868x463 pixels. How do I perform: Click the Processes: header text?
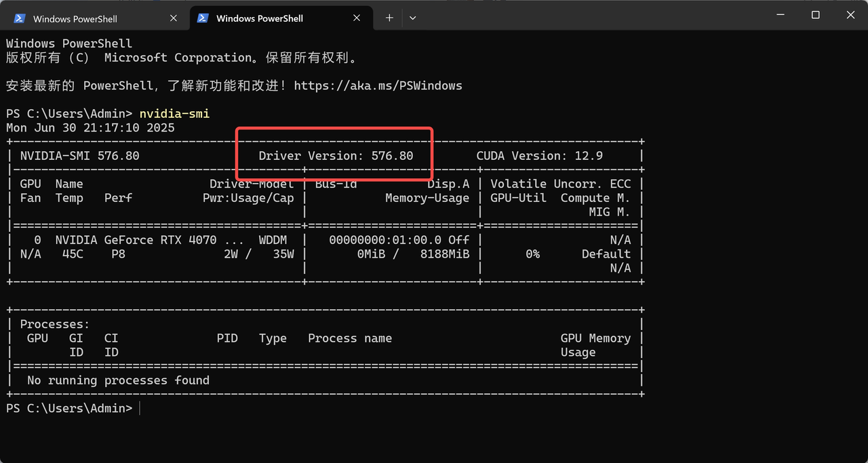coord(55,325)
